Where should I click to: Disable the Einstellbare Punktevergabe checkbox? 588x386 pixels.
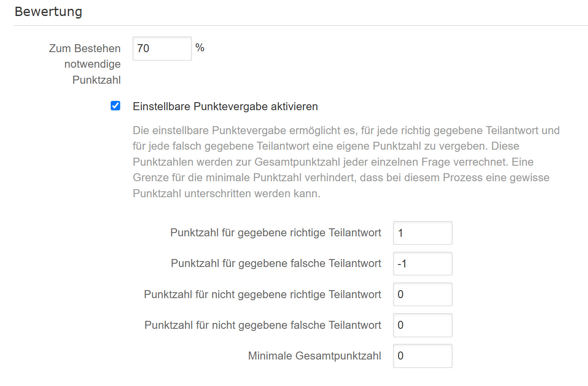[x=115, y=106]
